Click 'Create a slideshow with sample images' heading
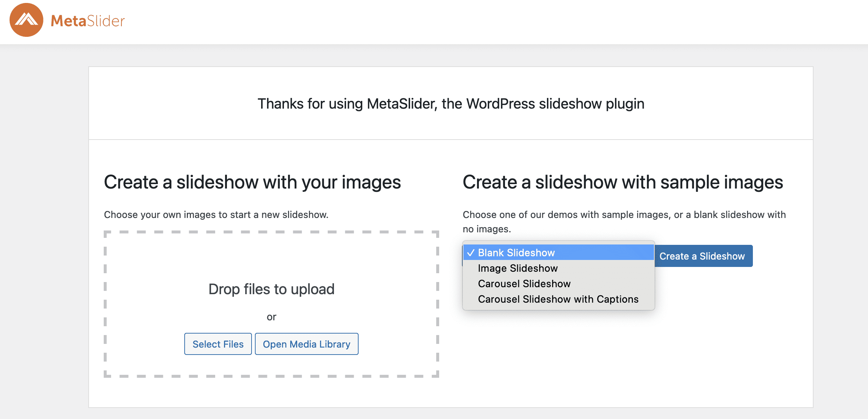Viewport: 868px width, 419px height. tap(623, 182)
